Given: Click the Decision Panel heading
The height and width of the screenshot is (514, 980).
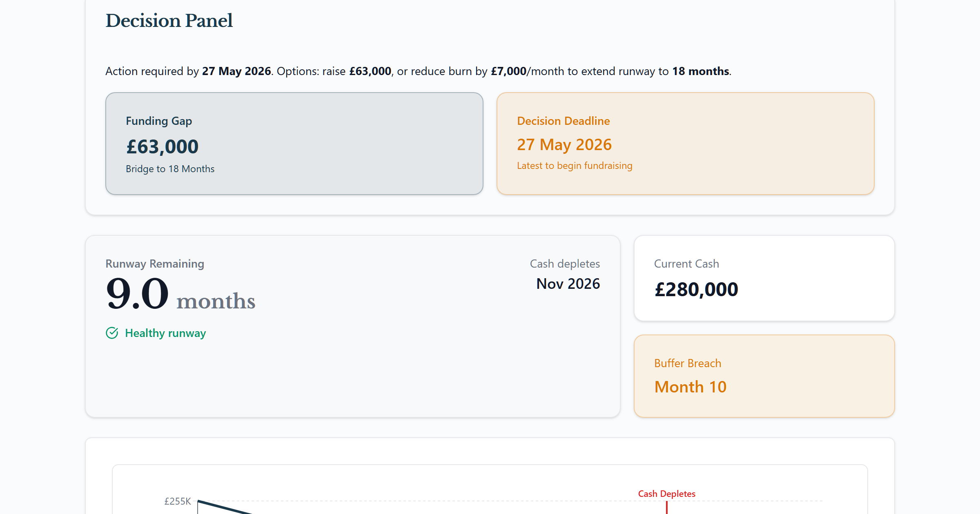Looking at the screenshot, I should [x=169, y=21].
